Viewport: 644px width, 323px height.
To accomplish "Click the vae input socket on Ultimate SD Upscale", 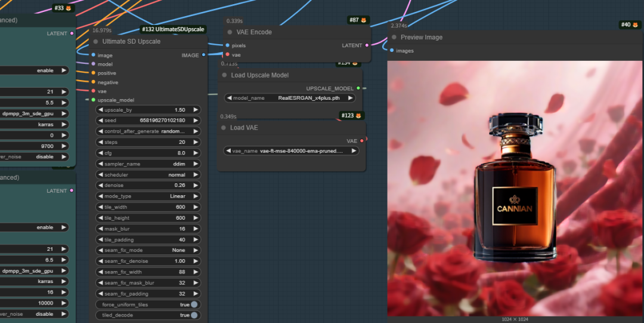I will (x=94, y=91).
